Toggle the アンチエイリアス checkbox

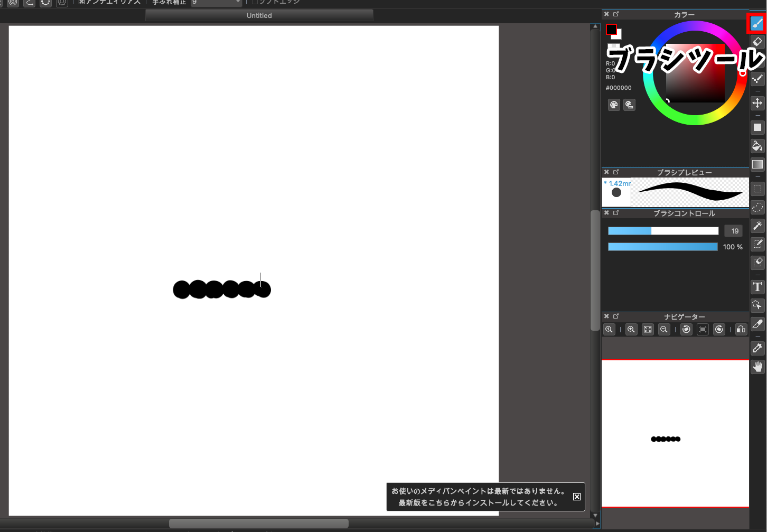point(81,2)
